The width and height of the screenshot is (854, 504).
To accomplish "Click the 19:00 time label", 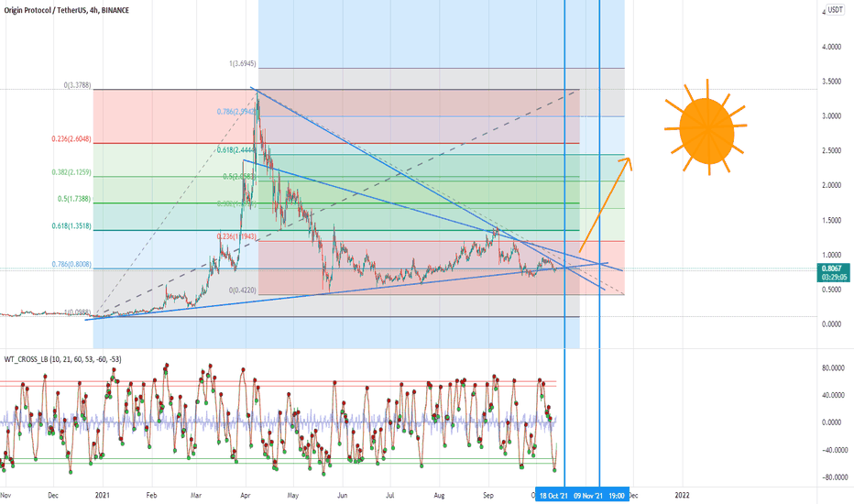I will click(617, 495).
